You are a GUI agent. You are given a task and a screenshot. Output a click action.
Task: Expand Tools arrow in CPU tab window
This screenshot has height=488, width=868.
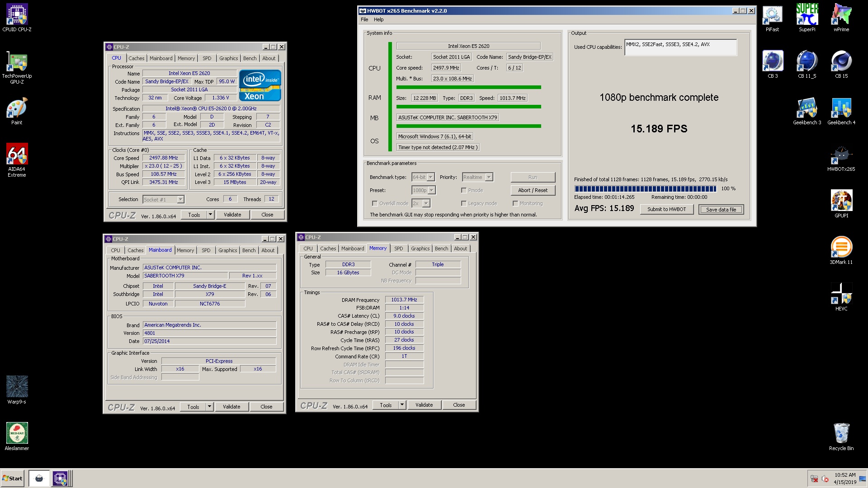pos(211,215)
